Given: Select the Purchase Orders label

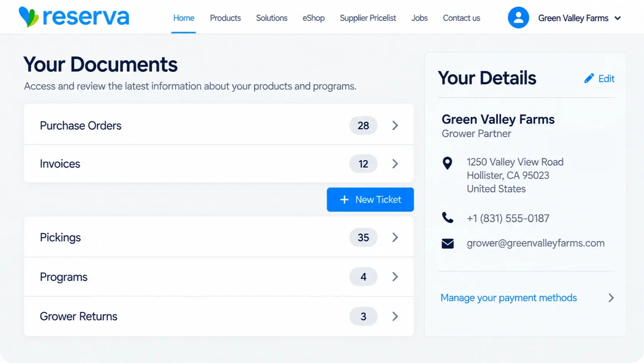Looking at the screenshot, I should (x=81, y=126).
